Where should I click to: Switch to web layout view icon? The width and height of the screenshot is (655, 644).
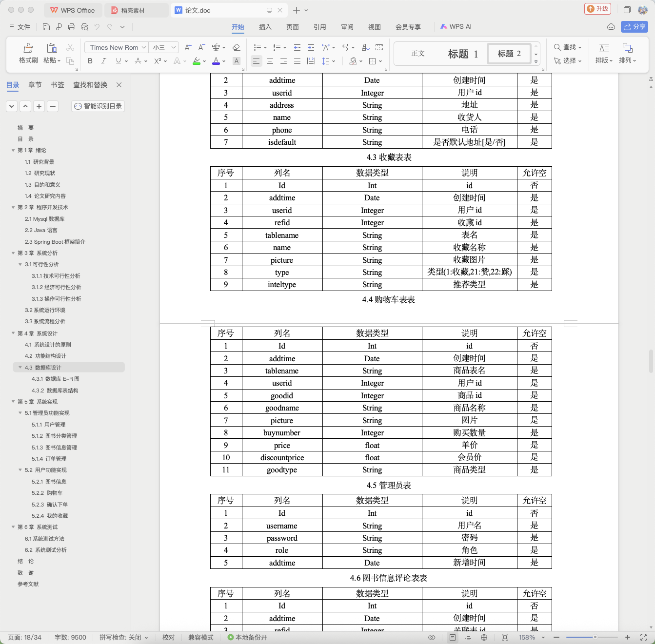click(484, 637)
